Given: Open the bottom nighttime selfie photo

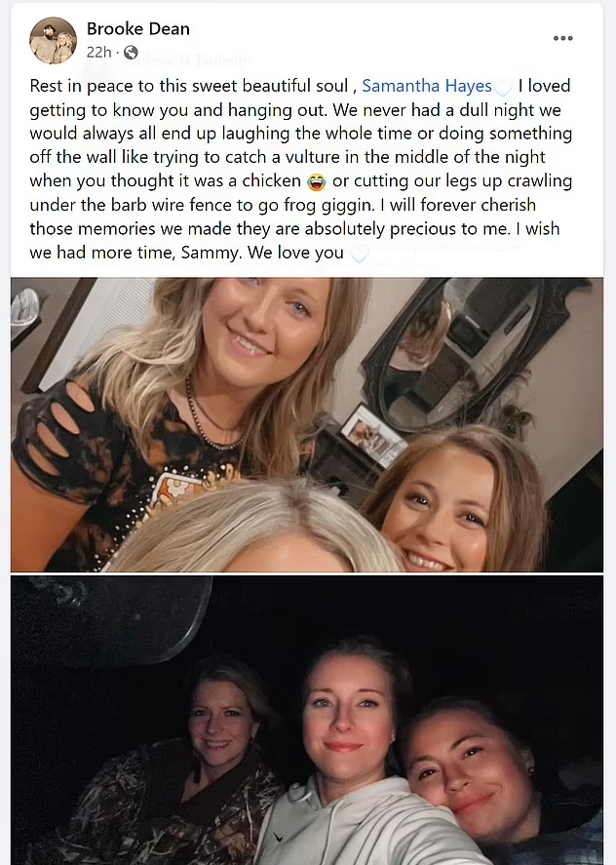Looking at the screenshot, I should pos(307,721).
